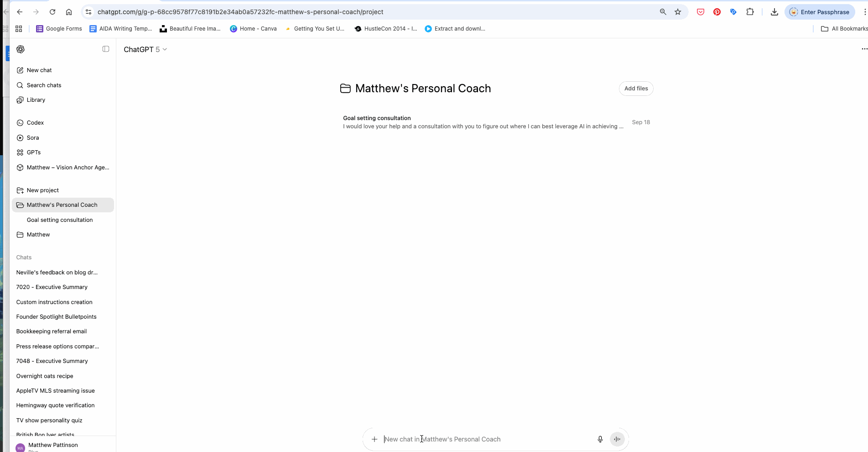Open Goal setting consultation chat in project list

click(x=496, y=122)
